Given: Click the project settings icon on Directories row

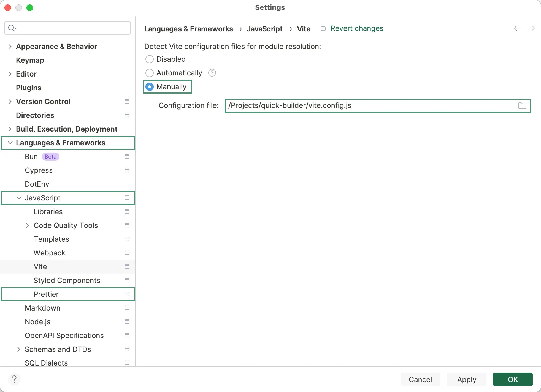Looking at the screenshot, I should coord(127,115).
